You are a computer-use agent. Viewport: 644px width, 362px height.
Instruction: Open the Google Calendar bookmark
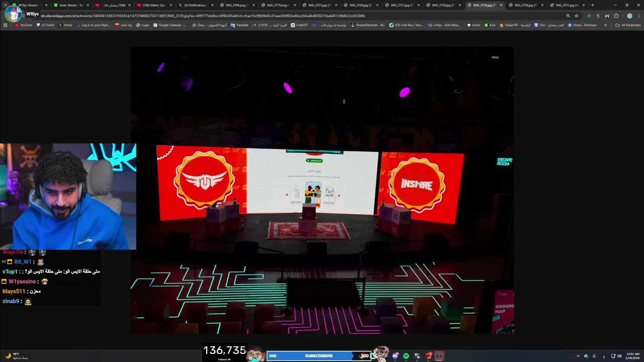(x=170, y=25)
